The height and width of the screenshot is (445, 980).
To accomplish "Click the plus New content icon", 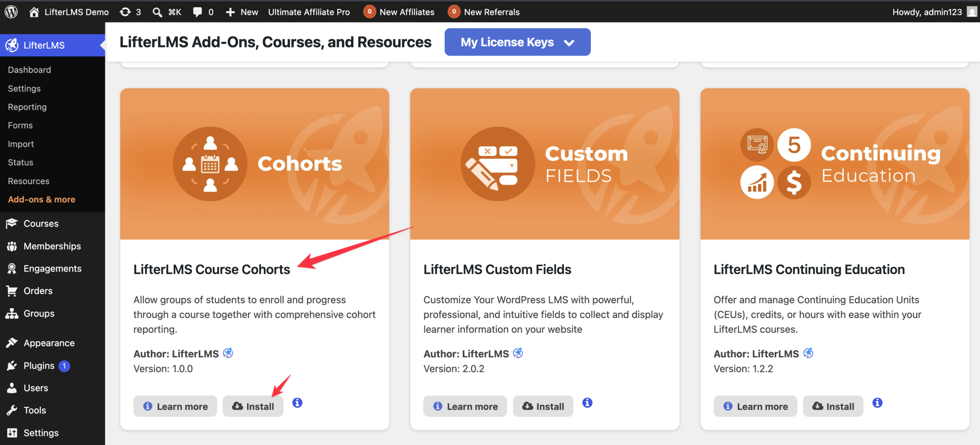I will pyautogui.click(x=230, y=12).
